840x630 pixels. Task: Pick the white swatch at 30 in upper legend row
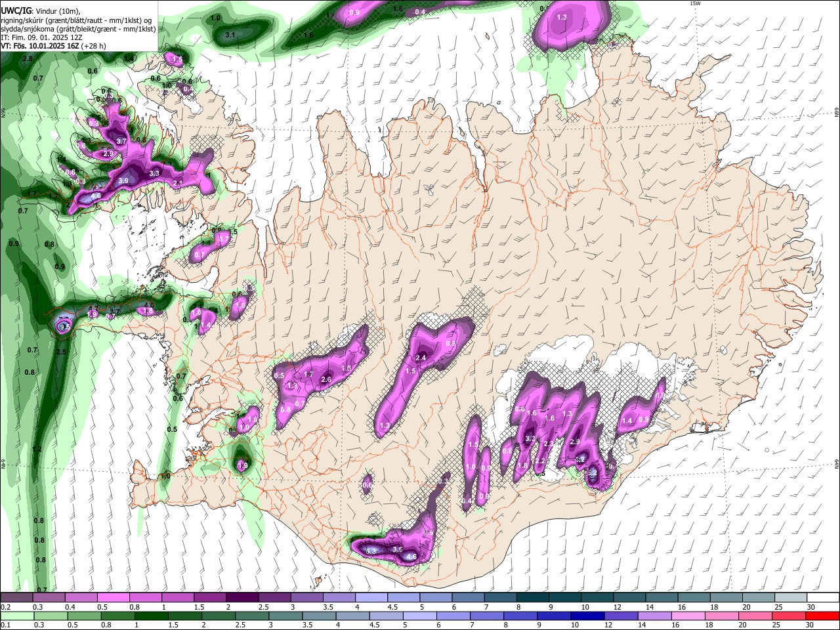coord(824,598)
